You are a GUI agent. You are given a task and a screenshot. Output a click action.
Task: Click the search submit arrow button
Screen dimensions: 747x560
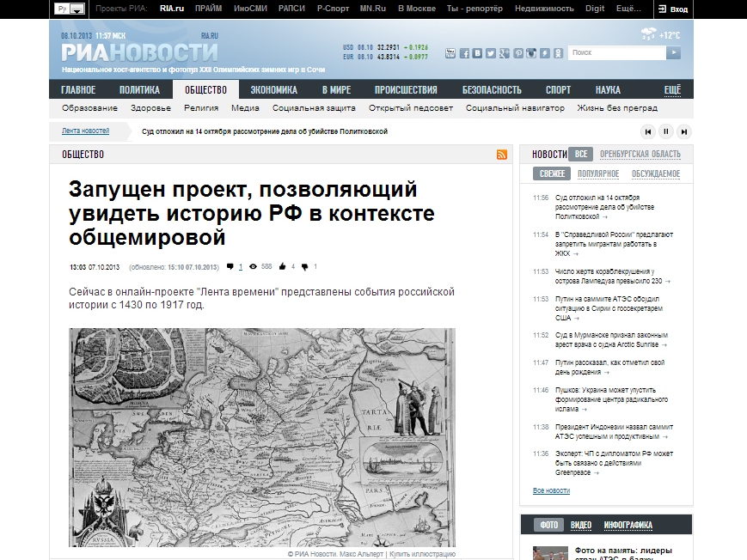tap(673, 53)
